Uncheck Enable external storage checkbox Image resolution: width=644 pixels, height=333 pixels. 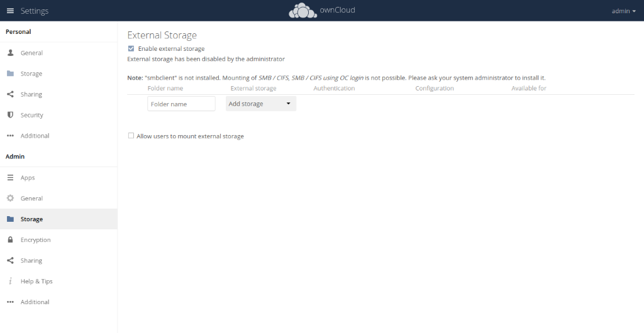(x=131, y=48)
